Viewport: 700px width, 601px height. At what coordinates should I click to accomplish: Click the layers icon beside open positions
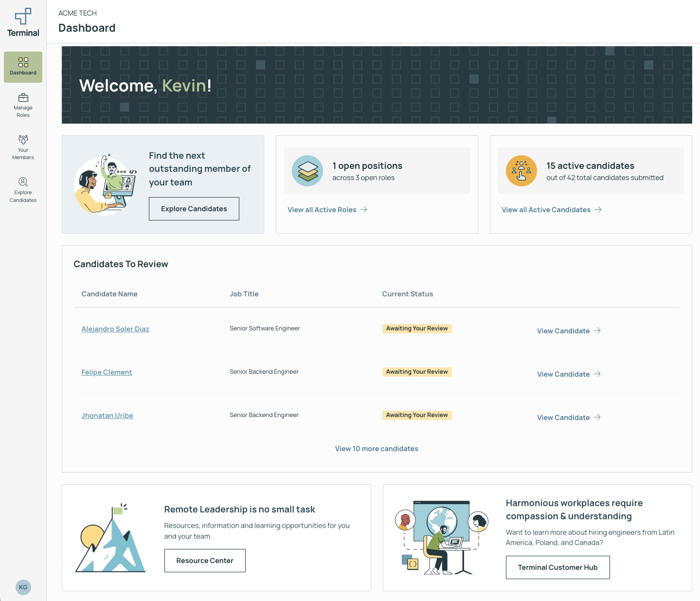click(307, 171)
